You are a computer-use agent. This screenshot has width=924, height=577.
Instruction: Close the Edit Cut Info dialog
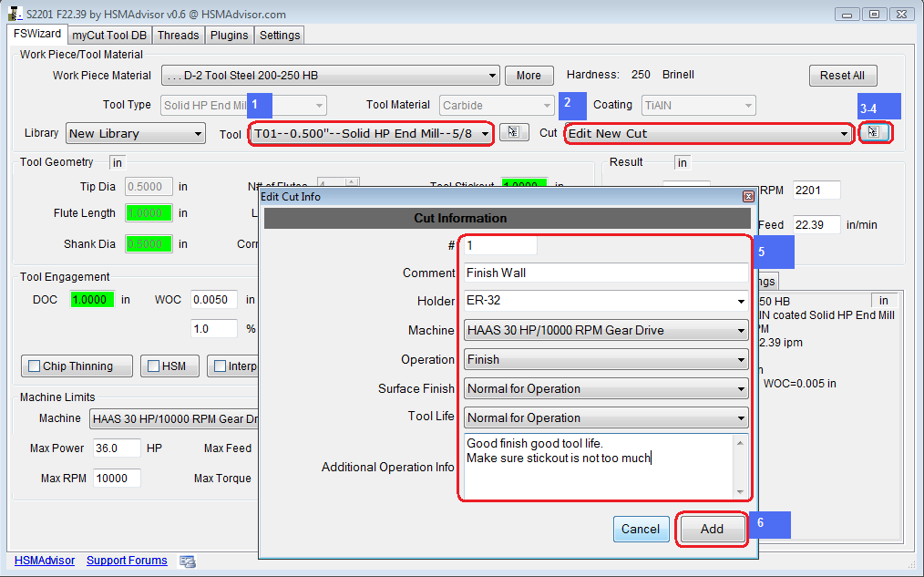748,196
